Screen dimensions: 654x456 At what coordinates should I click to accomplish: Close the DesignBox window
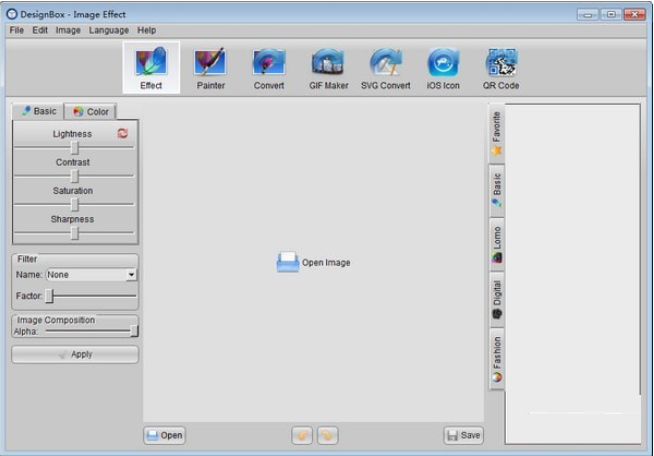click(x=634, y=15)
